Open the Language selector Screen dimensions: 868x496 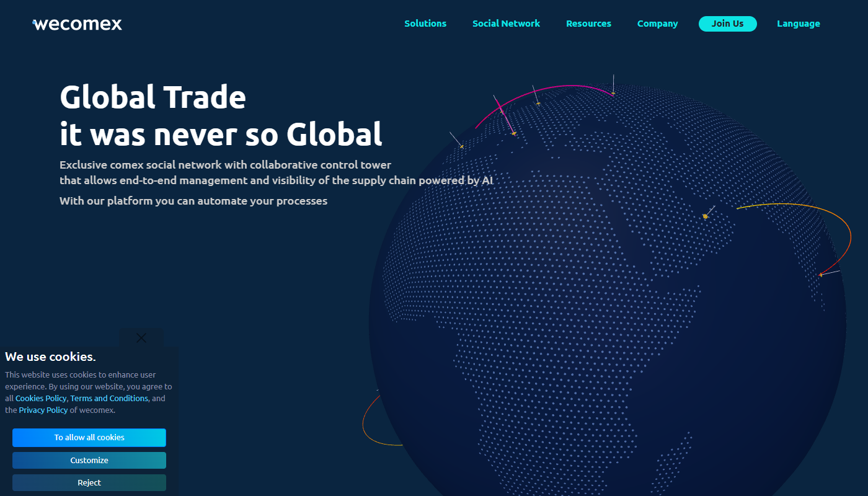[799, 24]
